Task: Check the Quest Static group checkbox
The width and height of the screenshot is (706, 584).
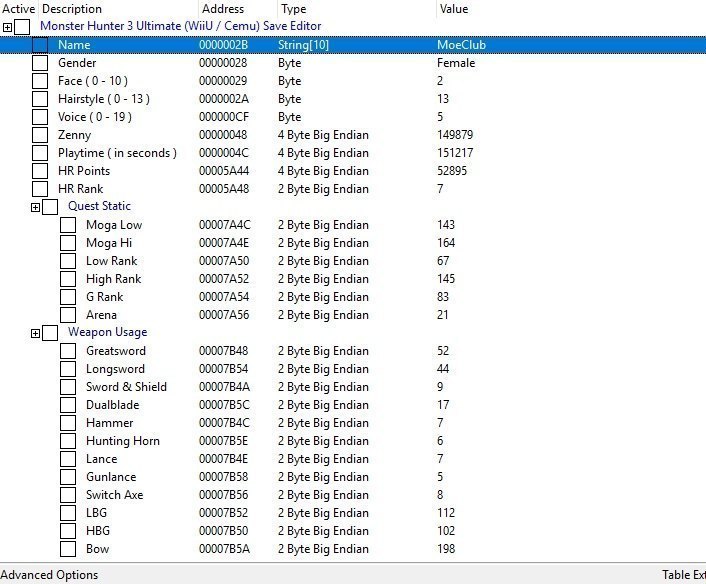Action: (50, 207)
